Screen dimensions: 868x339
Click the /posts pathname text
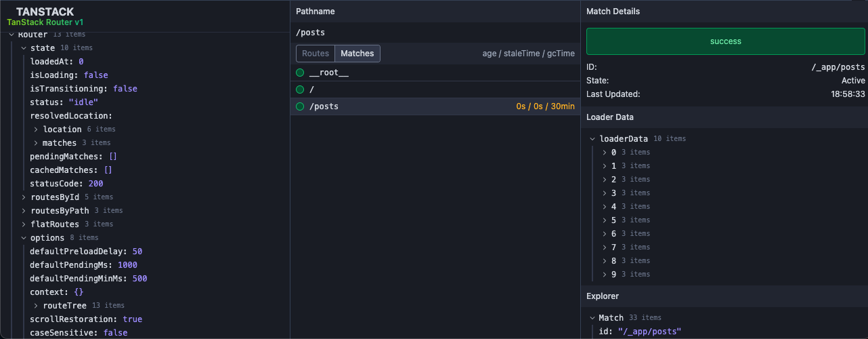[309, 33]
